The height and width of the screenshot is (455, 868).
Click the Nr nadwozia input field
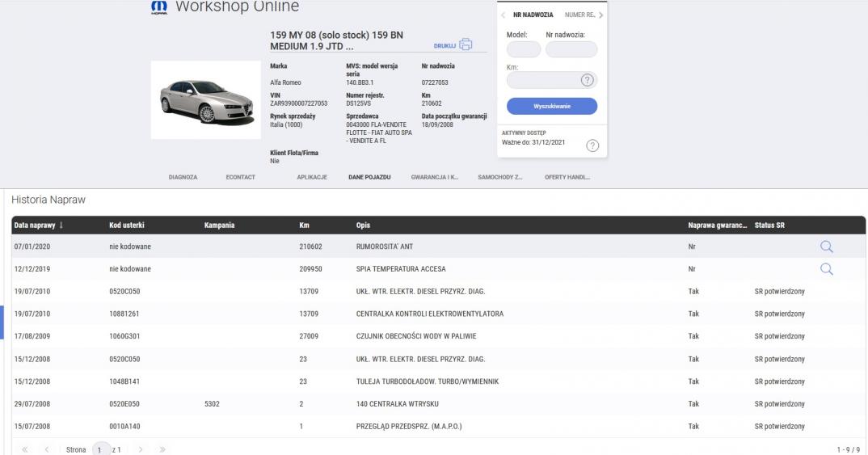pos(571,50)
